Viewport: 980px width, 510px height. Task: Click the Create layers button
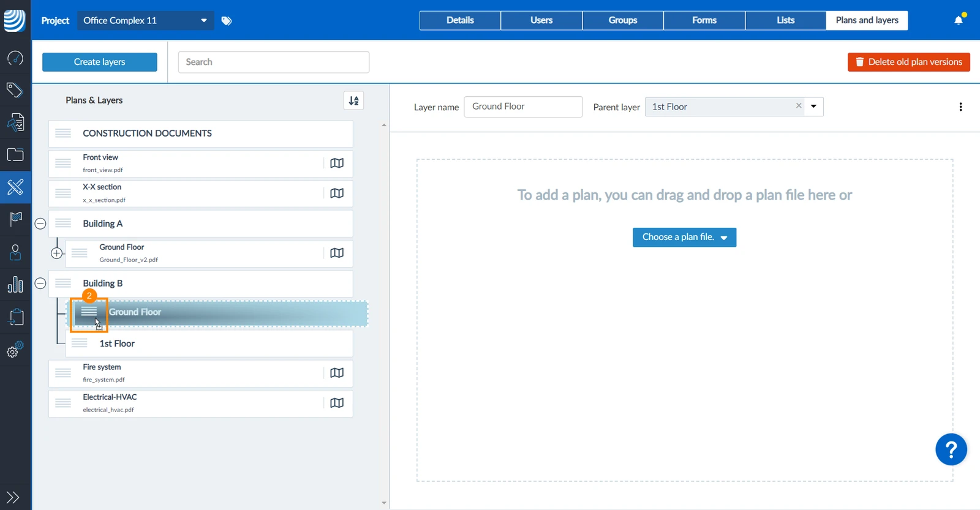point(100,62)
